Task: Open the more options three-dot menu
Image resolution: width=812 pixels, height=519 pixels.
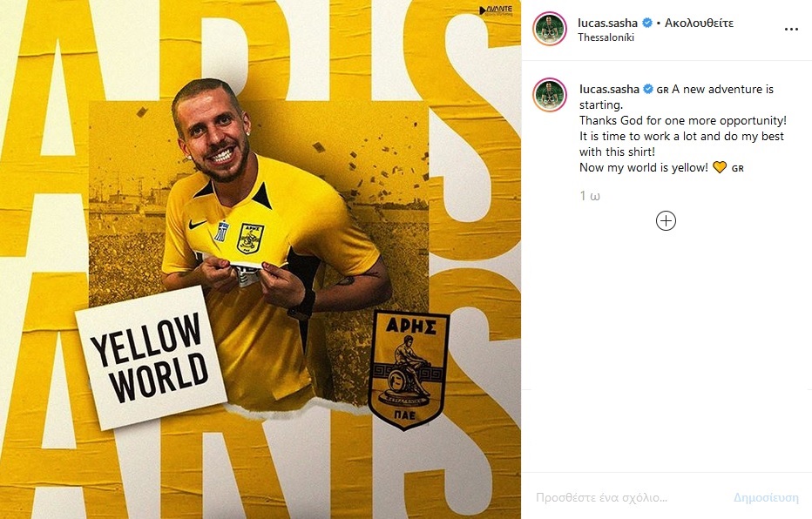Action: coord(791,30)
